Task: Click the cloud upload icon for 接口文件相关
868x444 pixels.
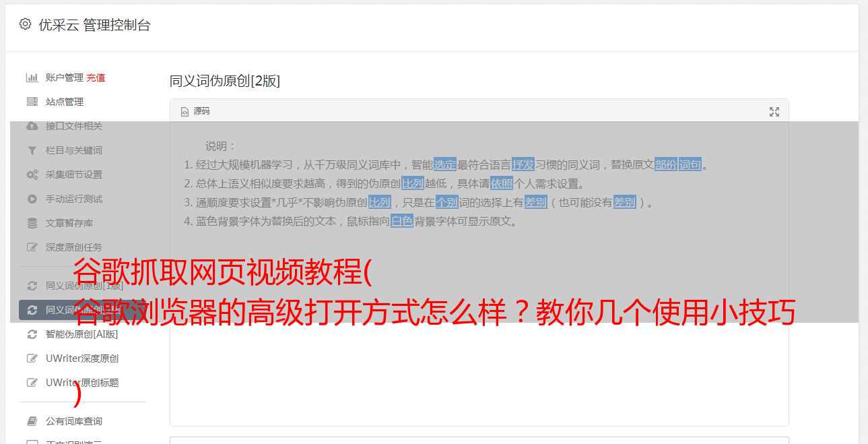Action: pyautogui.click(x=32, y=126)
